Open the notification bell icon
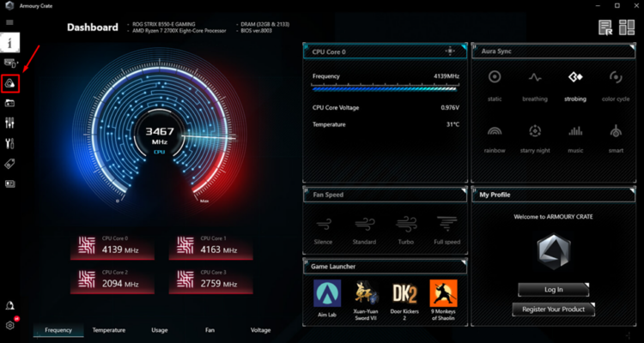The height and width of the screenshot is (343, 644). 9,305
